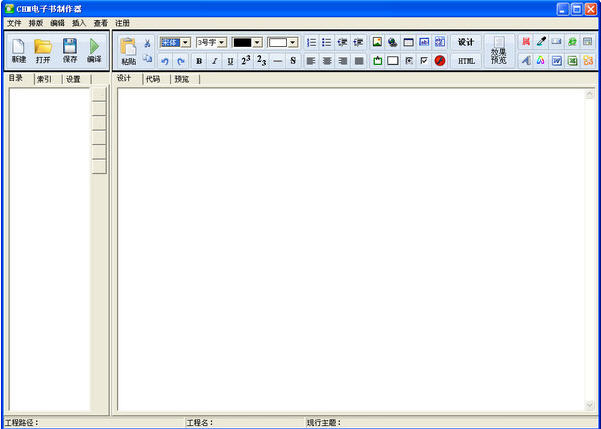Screen dimensions: 601x429
Task: Redo the last undone edit
Action: point(181,61)
